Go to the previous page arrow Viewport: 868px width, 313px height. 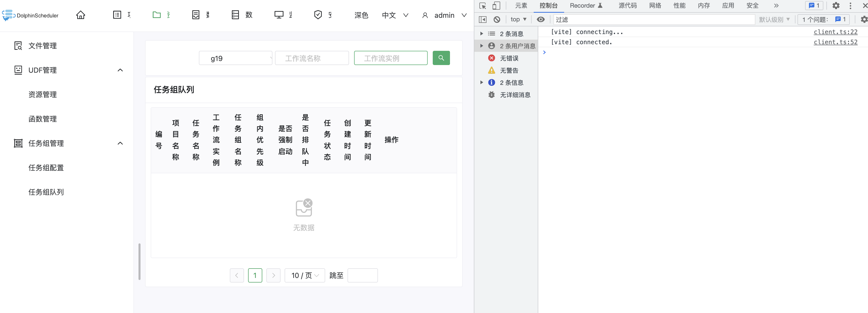coord(237,275)
